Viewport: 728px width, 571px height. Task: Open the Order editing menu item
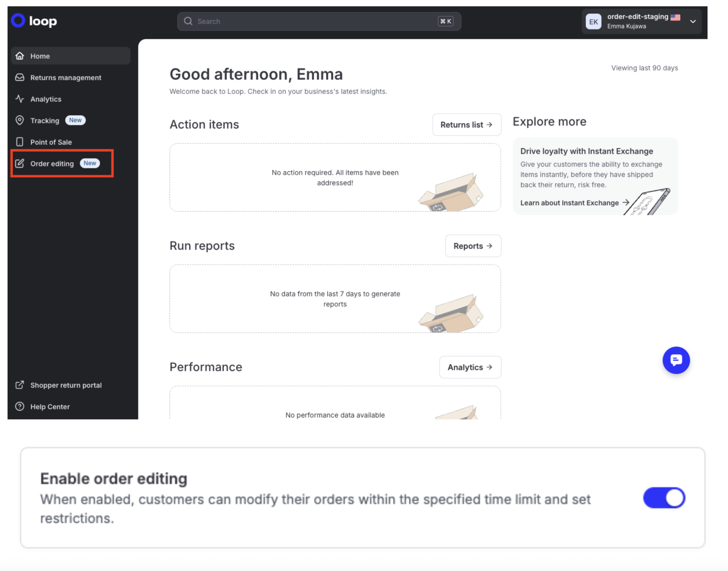pyautogui.click(x=52, y=164)
